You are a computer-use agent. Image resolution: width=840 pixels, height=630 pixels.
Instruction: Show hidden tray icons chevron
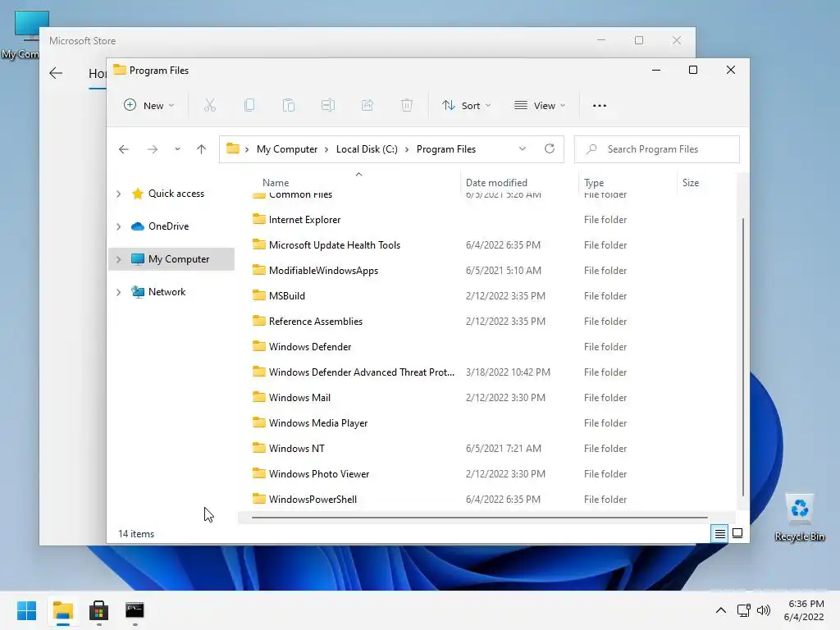[x=721, y=610]
